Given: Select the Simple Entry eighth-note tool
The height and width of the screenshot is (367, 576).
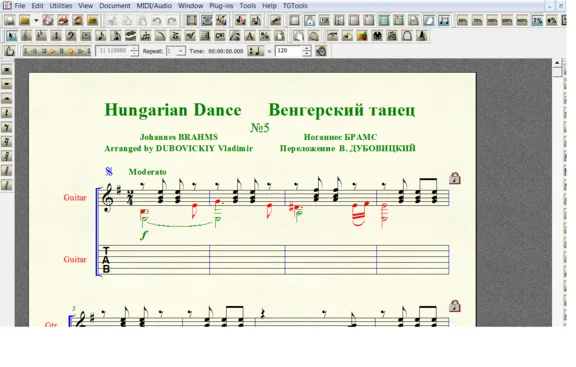Looking at the screenshot, I should [x=101, y=36].
